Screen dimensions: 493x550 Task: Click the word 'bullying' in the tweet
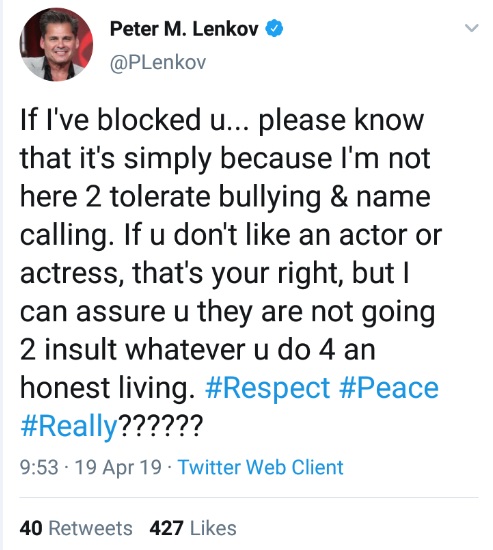(270, 197)
